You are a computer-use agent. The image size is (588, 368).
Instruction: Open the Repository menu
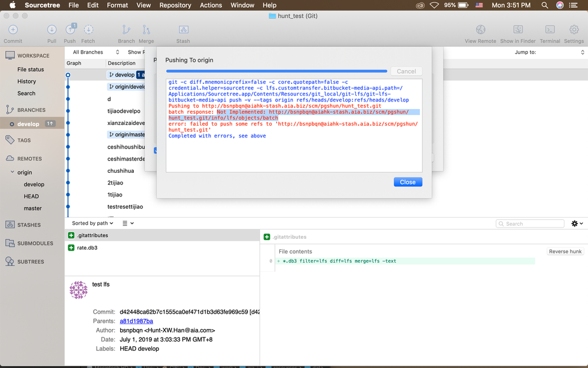(x=175, y=5)
